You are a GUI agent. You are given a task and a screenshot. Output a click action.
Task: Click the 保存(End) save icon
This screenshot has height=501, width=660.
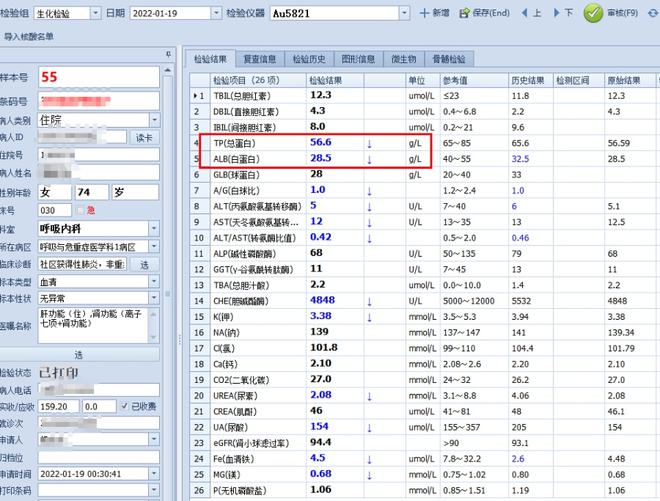pos(464,13)
